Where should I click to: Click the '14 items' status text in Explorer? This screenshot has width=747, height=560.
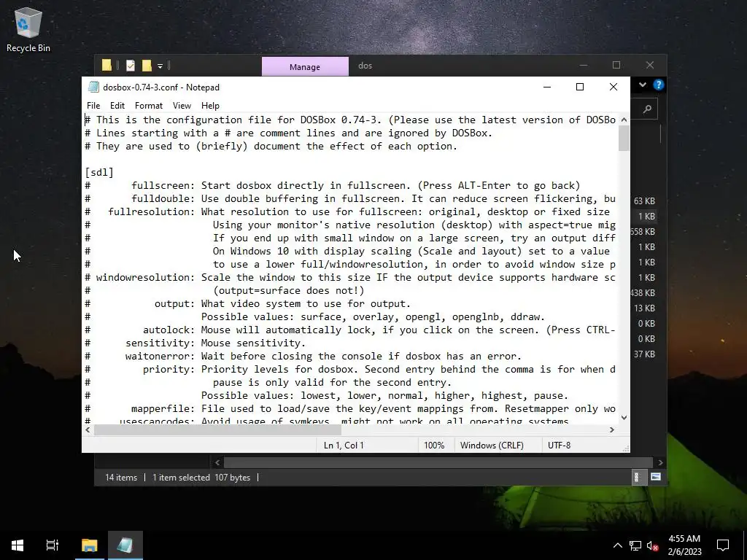[x=121, y=478]
